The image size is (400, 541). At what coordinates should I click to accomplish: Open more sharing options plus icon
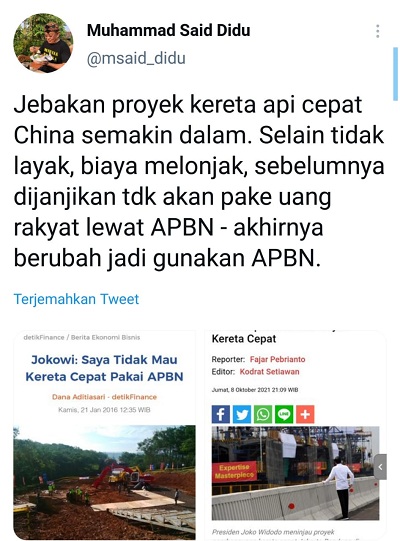pyautogui.click(x=305, y=414)
